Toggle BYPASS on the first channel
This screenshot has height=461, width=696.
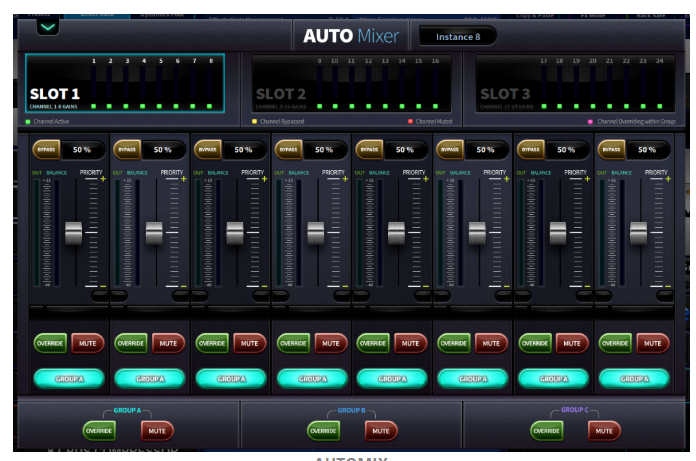coord(46,149)
